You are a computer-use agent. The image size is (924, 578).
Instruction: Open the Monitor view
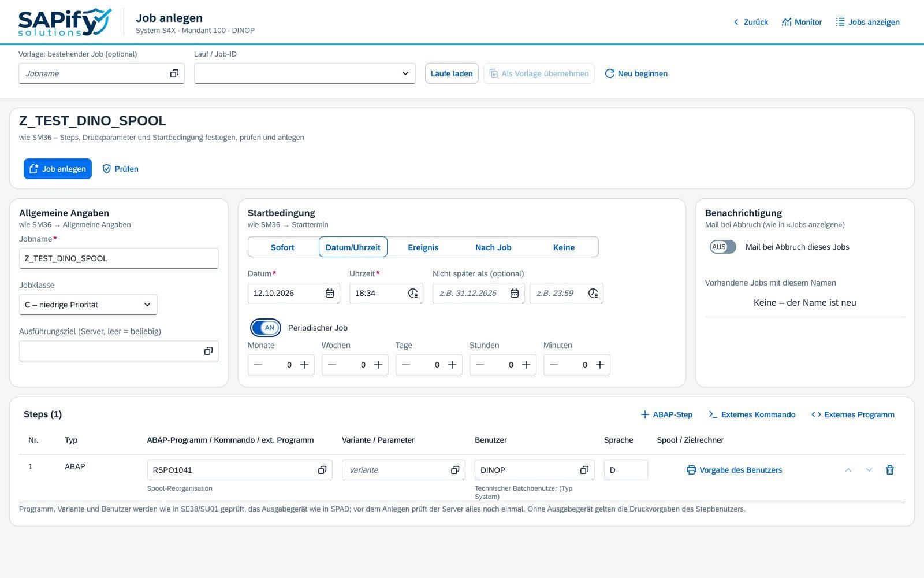[802, 22]
